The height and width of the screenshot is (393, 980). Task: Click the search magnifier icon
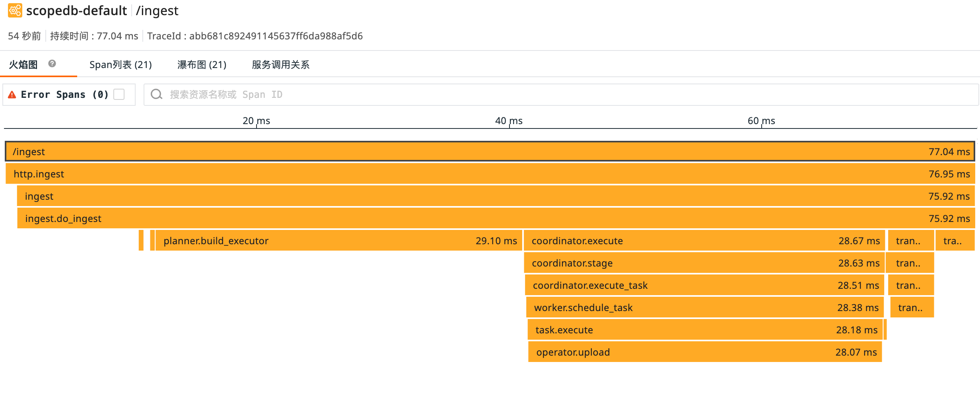coord(156,94)
